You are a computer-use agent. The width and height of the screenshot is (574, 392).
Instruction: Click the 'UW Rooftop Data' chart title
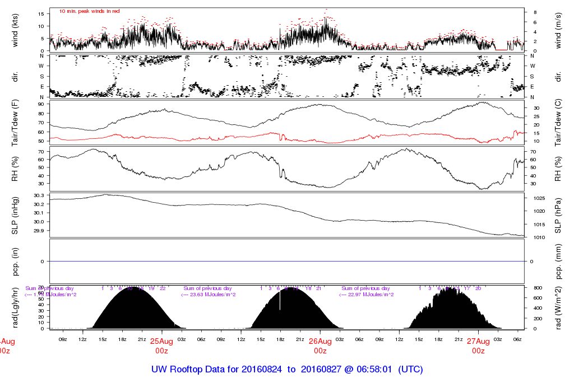(287, 370)
